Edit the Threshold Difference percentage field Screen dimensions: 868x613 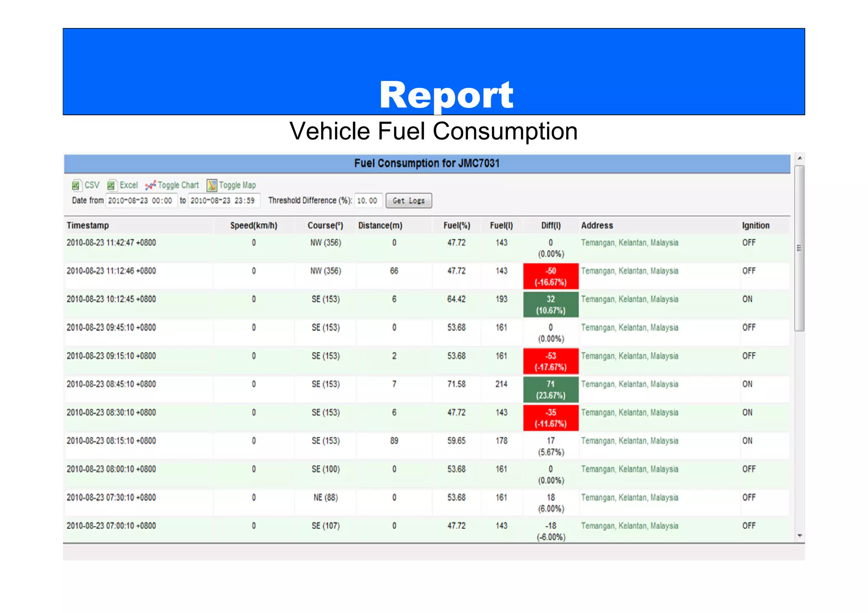click(x=368, y=201)
